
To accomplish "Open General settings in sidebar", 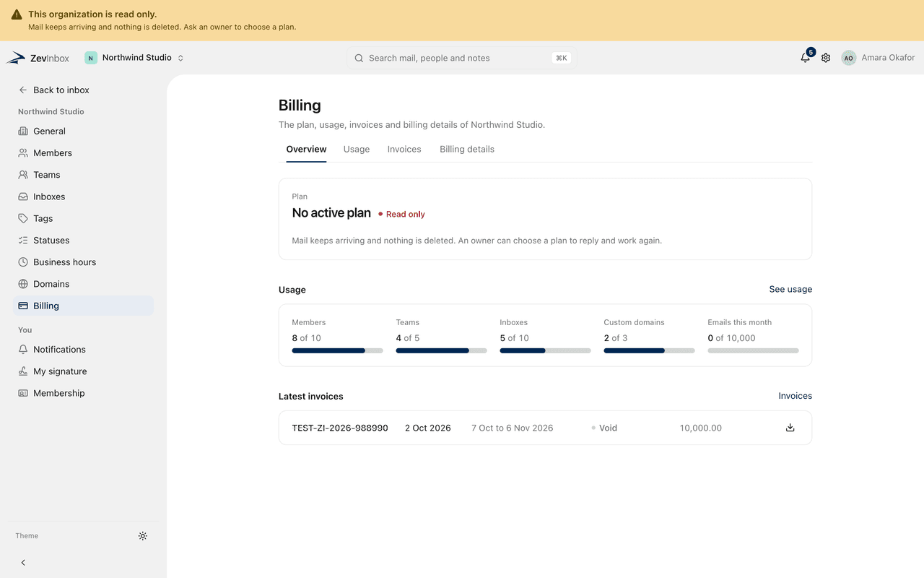I will pyautogui.click(x=84, y=131).
